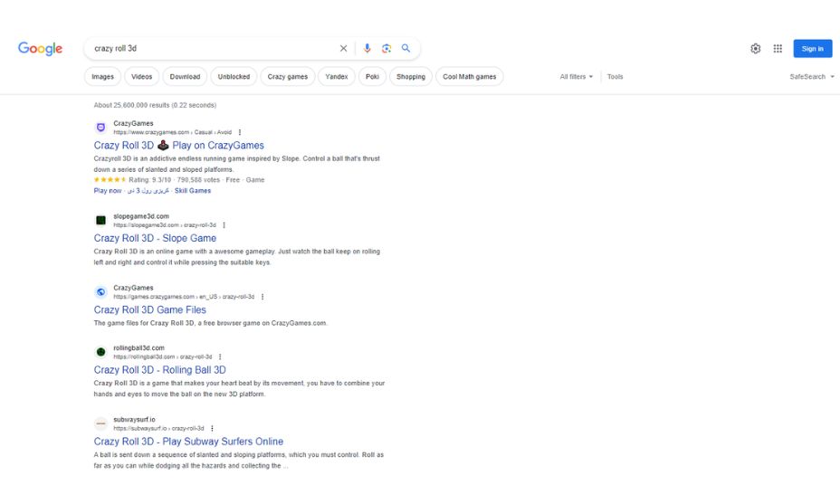The height and width of the screenshot is (504, 840).
Task: Select the Images filter chip
Action: [103, 77]
